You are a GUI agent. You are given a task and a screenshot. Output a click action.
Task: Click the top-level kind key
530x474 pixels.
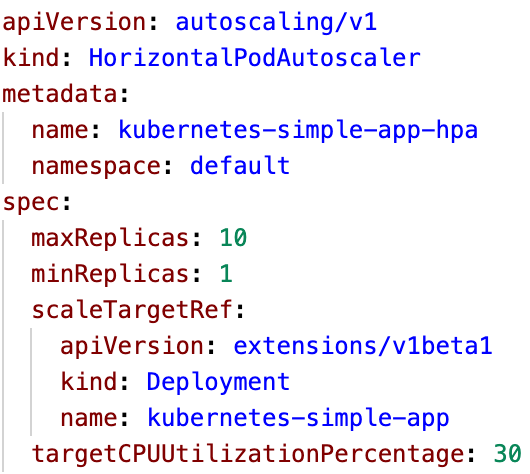31,57
